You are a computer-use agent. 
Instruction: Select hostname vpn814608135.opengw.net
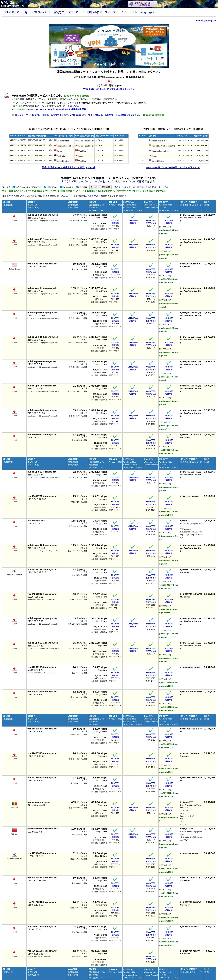click(43, 729)
